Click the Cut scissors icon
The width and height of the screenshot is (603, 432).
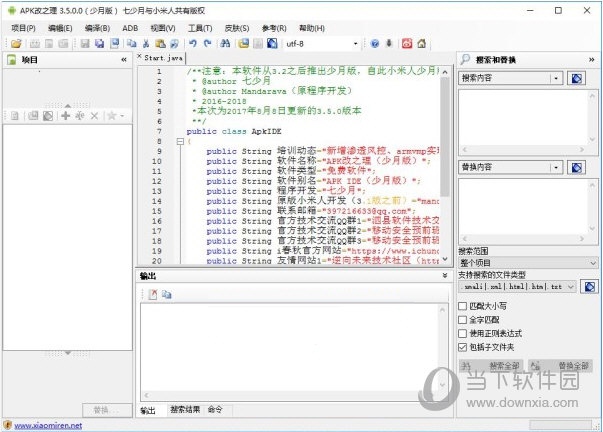(146, 43)
